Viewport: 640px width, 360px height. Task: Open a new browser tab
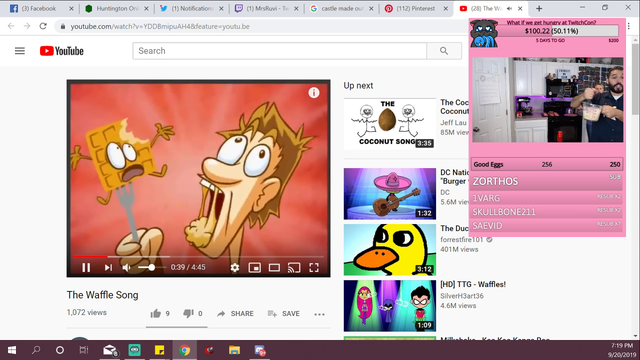point(539,9)
